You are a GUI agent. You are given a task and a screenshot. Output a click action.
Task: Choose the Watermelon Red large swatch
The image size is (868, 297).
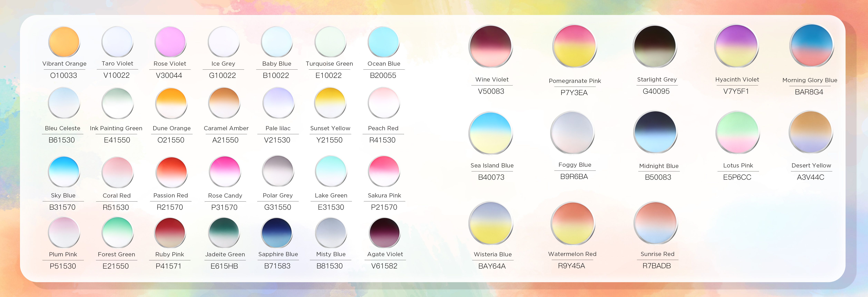coord(573,223)
